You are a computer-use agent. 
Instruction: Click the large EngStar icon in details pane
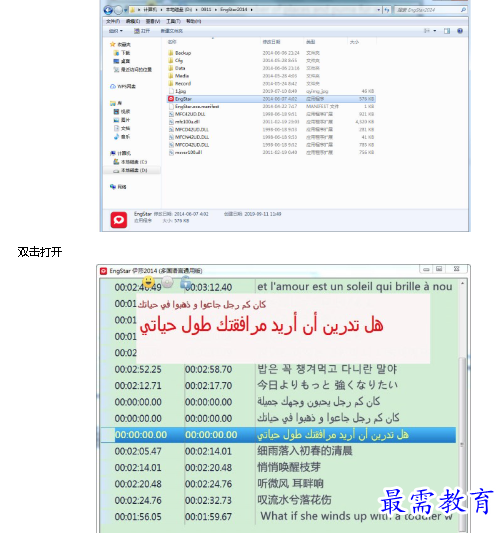(119, 220)
